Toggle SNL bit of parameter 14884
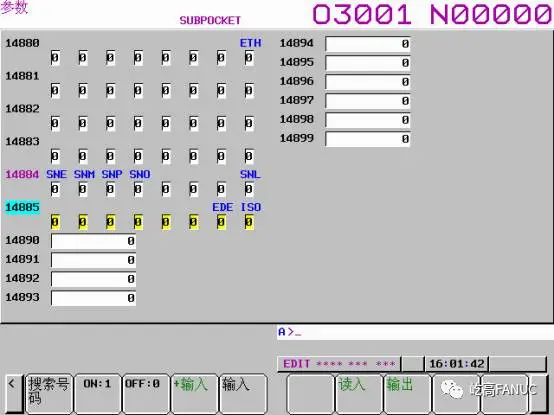Viewport: 554px width, 415px height. (x=249, y=189)
